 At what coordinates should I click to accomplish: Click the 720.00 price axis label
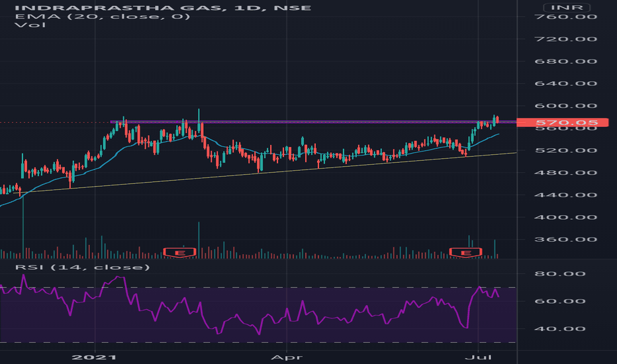coord(565,39)
